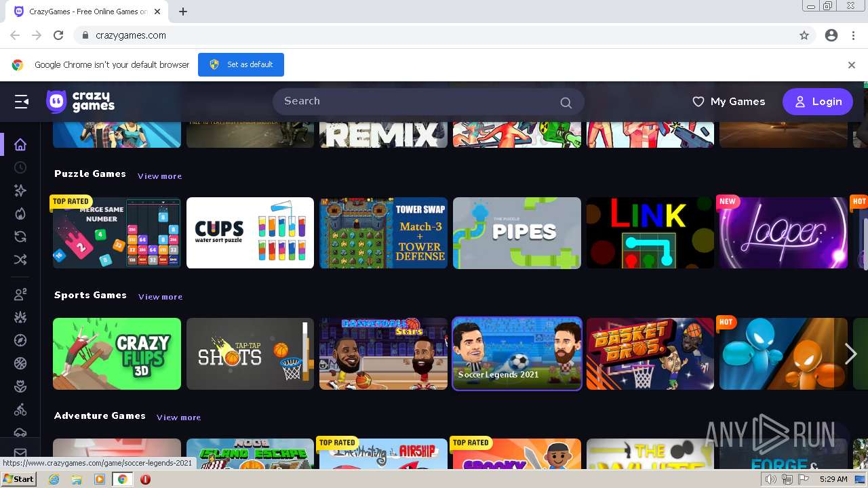Reload the page in Chrome
The image size is (868, 488).
[58, 35]
